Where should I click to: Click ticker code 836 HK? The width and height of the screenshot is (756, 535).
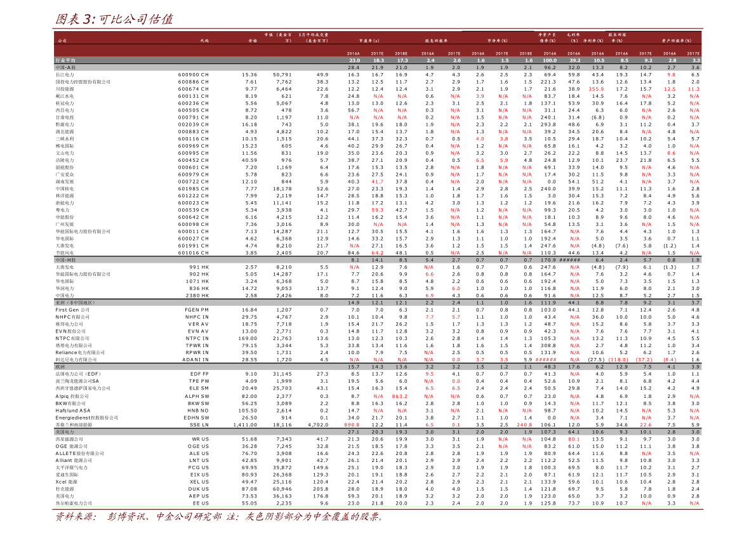click(199, 288)
